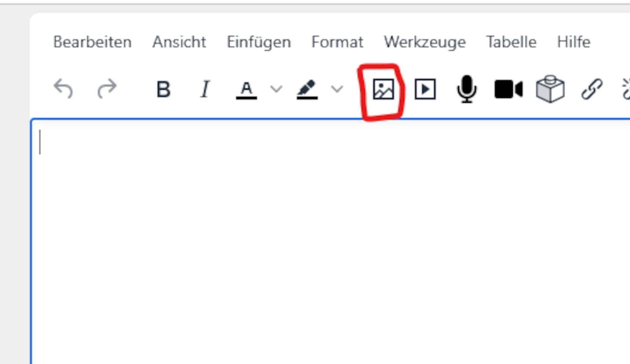Image resolution: width=630 pixels, height=364 pixels.
Task: Apply background highlight color marker
Action: pyautogui.click(x=307, y=90)
